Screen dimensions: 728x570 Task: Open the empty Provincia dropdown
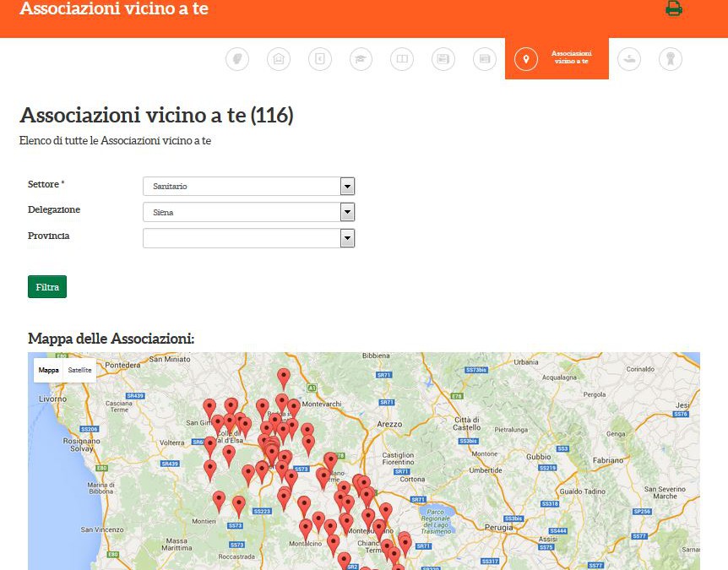point(249,238)
